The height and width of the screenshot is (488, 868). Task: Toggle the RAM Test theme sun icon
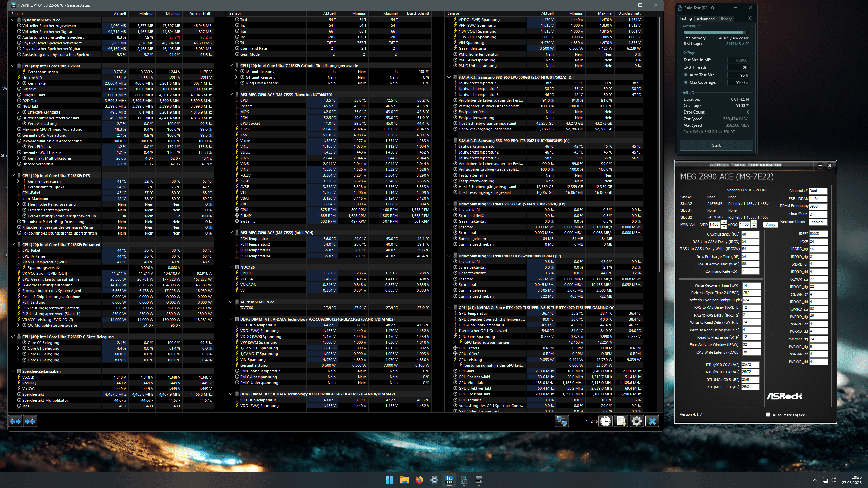coord(750,18)
